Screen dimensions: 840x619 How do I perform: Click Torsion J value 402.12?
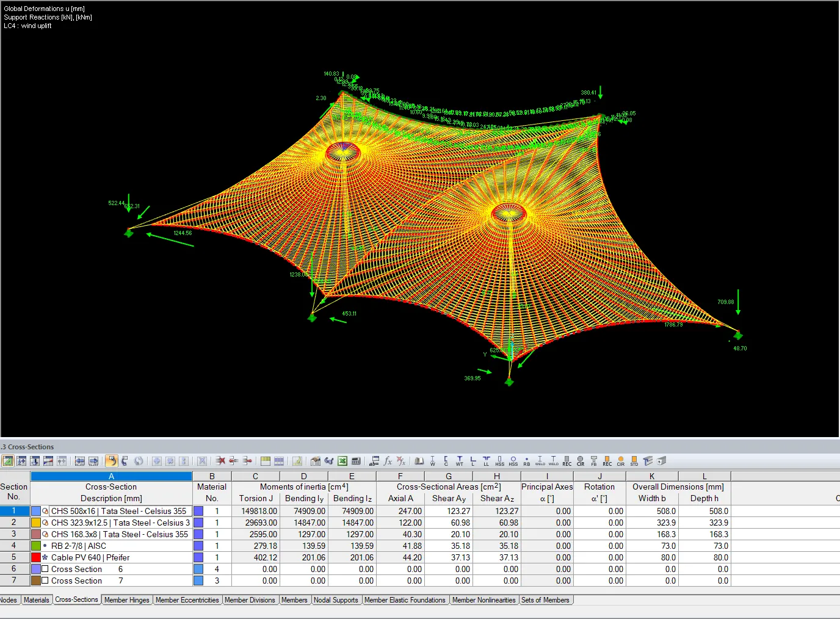coord(256,557)
